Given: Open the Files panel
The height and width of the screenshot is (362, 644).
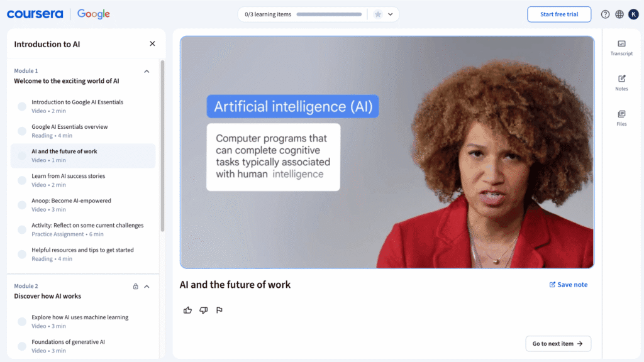Looking at the screenshot, I should [621, 118].
